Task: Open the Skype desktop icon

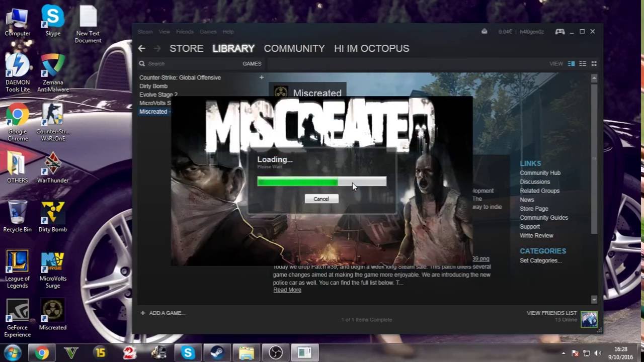Action: click(x=53, y=22)
